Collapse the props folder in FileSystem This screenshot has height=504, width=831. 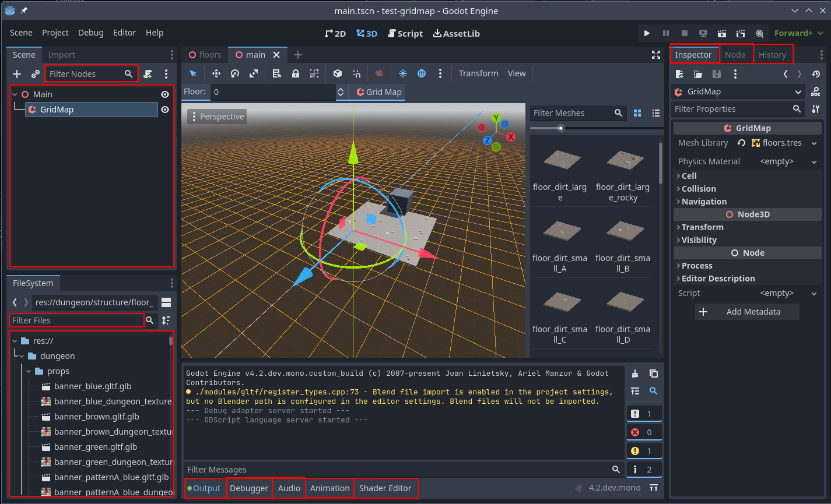(29, 371)
